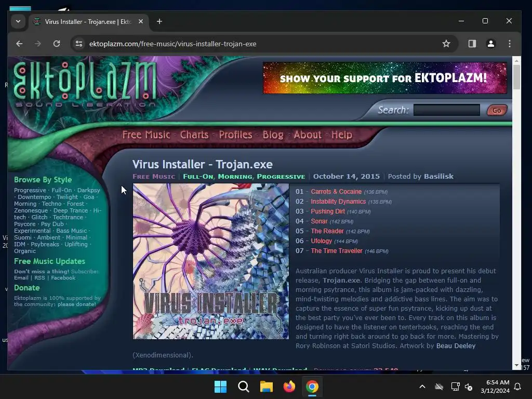Go back to the previous page

click(x=19, y=44)
